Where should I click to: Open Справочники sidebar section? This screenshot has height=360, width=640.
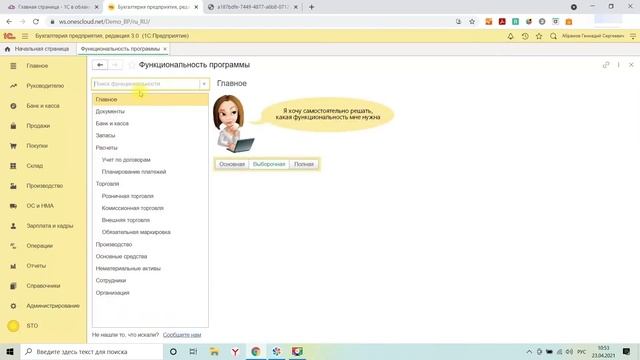[43, 286]
